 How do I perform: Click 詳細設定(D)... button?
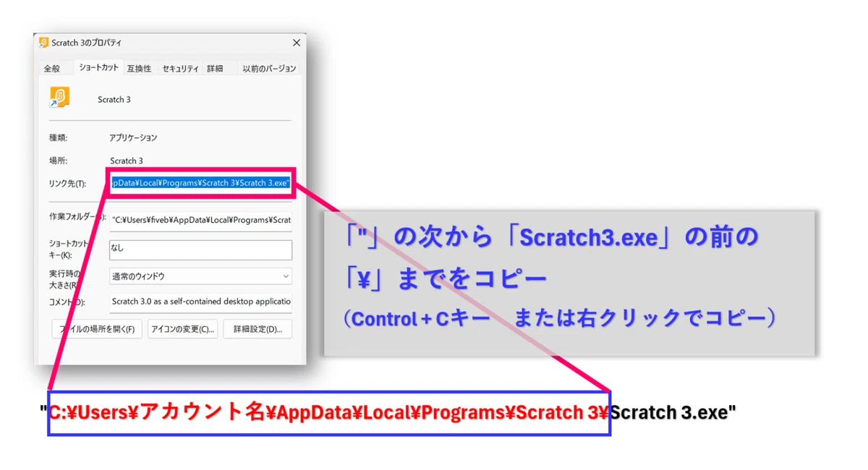tap(258, 329)
